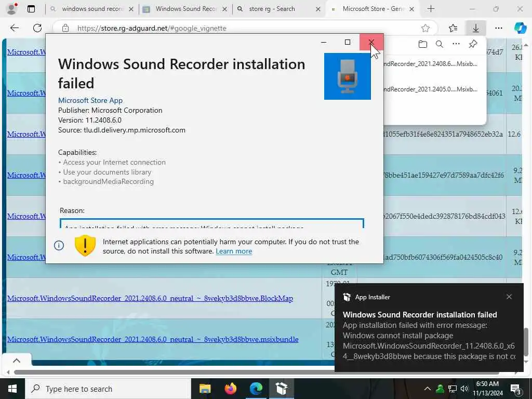Select the Microsoft Store - Gene tab
This screenshot has width=532, height=399.
372,9
